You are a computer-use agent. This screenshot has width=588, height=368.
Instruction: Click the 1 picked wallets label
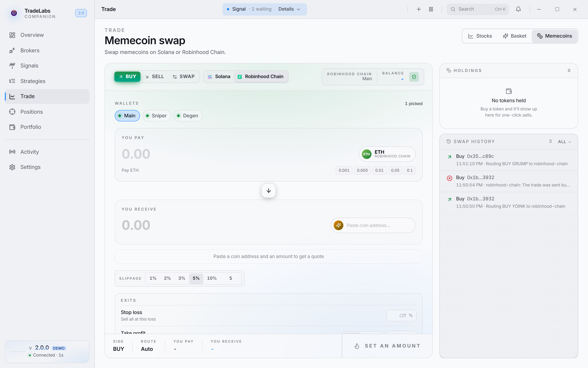[x=414, y=104]
